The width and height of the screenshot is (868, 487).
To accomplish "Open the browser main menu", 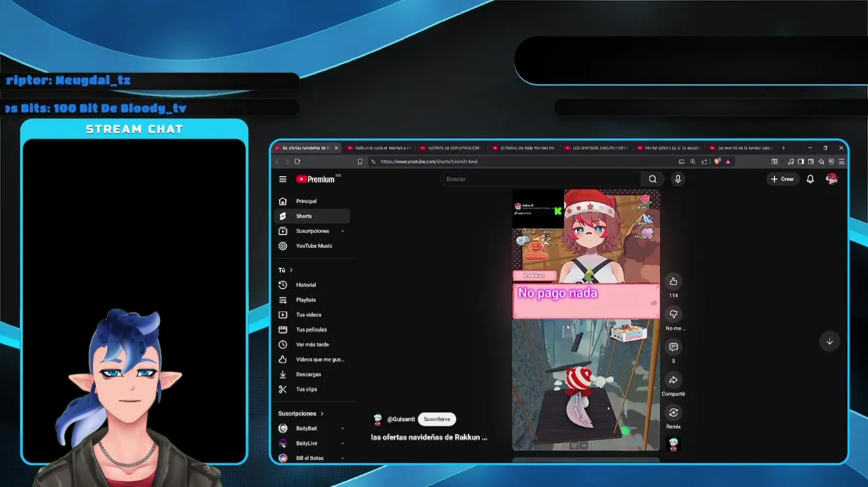I will [842, 162].
